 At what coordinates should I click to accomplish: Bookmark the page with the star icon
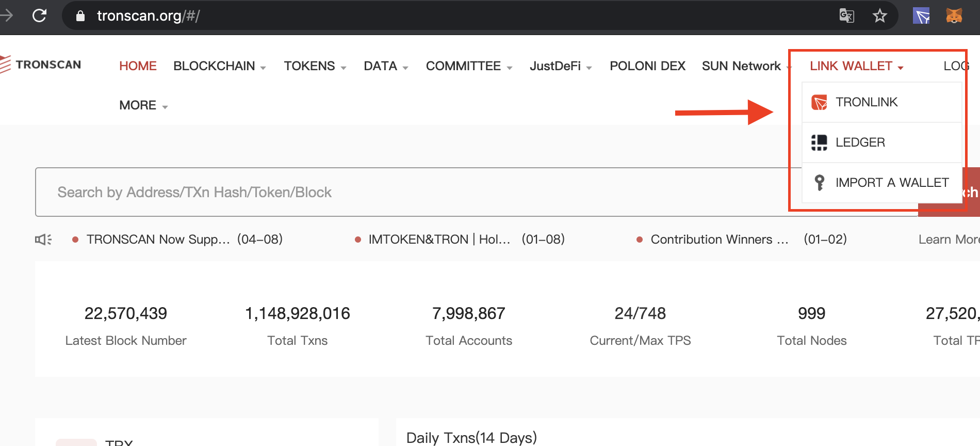pos(879,15)
